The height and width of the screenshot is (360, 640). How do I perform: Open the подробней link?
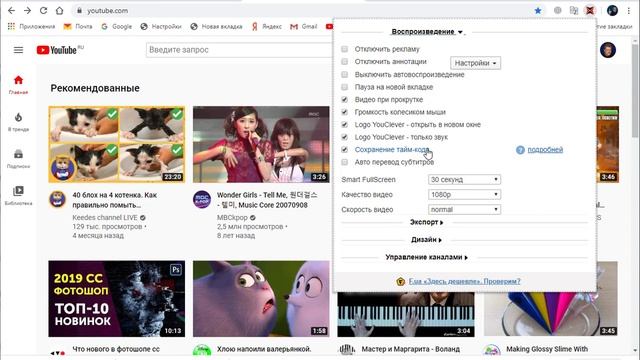point(545,150)
